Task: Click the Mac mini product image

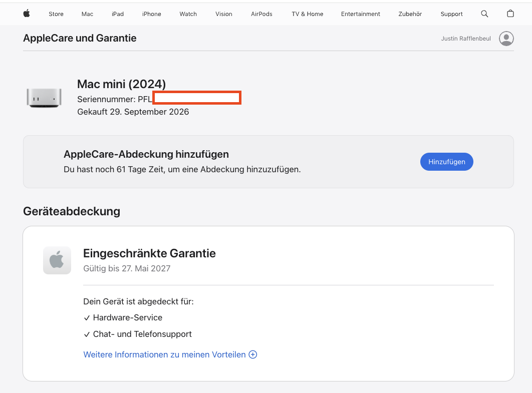Action: (44, 98)
